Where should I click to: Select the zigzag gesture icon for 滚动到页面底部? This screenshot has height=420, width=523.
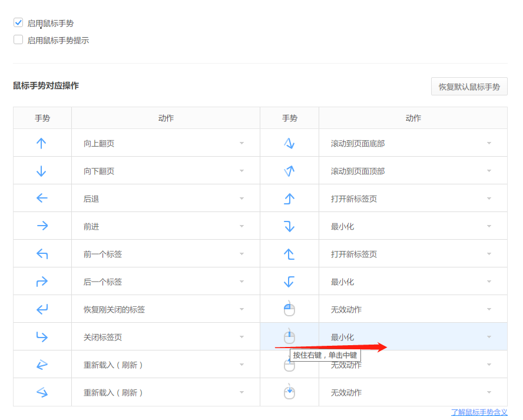click(289, 143)
